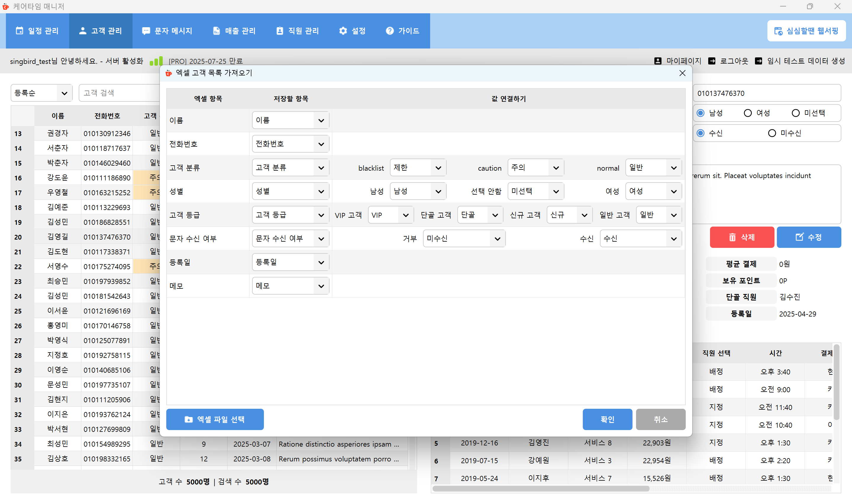The width and height of the screenshot is (852, 504).
Task: Select the 엑셀 파일 선택 file icon
Action: tap(189, 419)
